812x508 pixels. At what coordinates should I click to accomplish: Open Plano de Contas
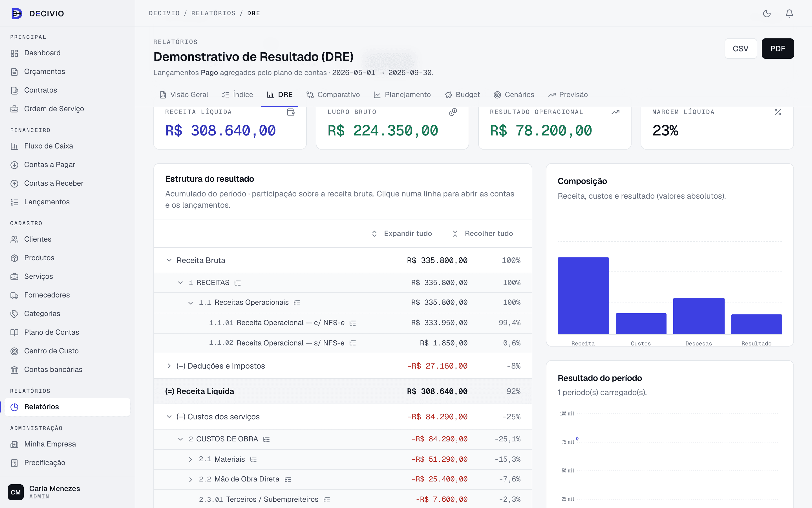coord(67,332)
